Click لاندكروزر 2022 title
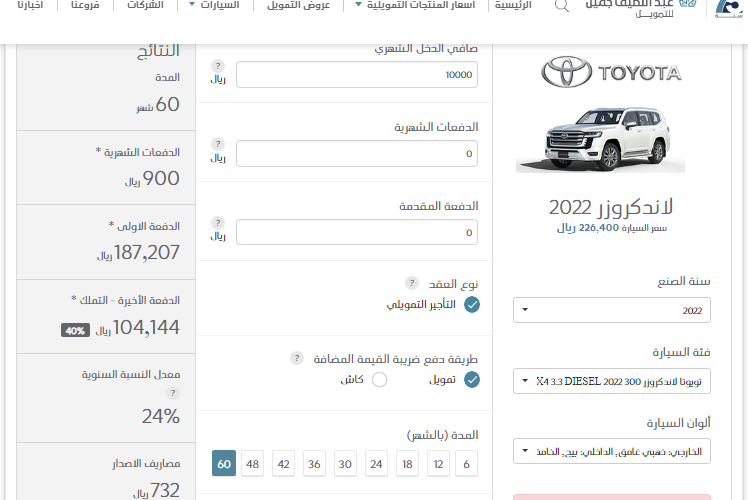This screenshot has width=748, height=500. click(x=611, y=207)
